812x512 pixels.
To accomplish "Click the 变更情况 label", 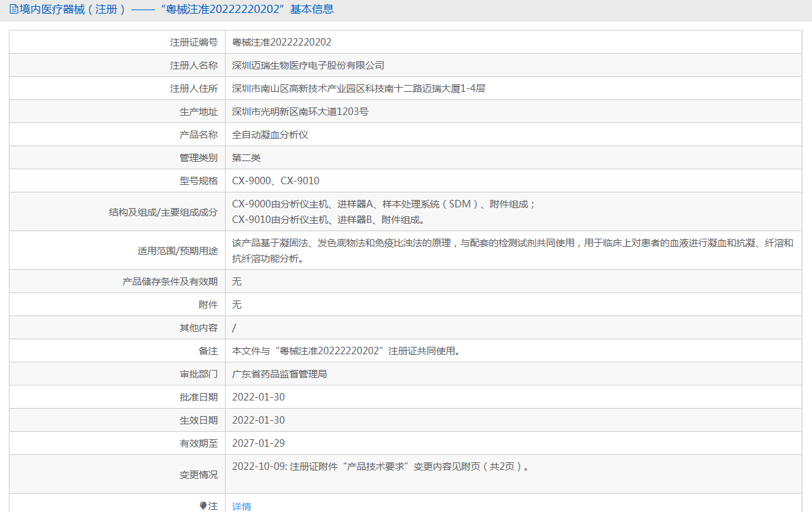I will 199,474.
